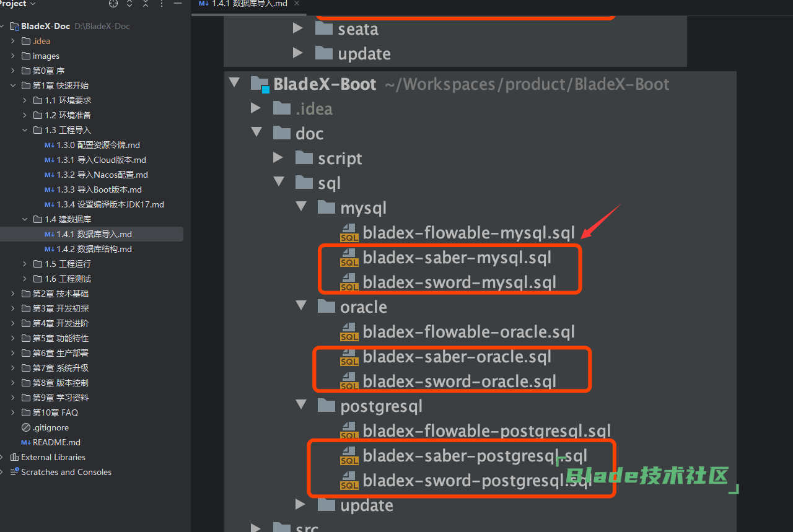
Task: Expand the 1.6 工程测试 folder
Action: pos(25,279)
